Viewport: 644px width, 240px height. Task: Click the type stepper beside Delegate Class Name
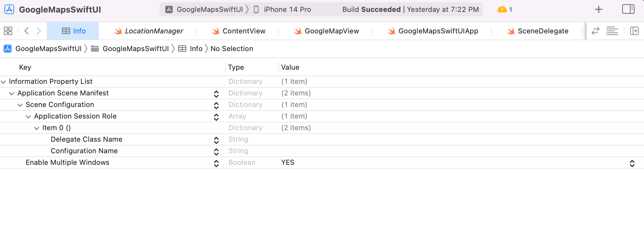click(217, 140)
